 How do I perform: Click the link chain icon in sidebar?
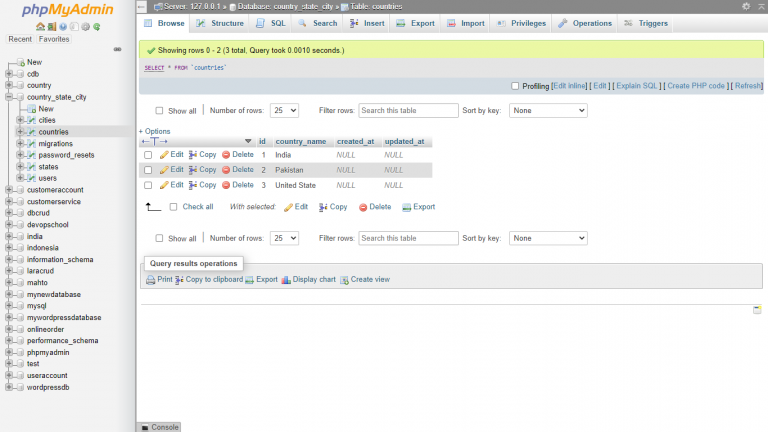coord(118,49)
